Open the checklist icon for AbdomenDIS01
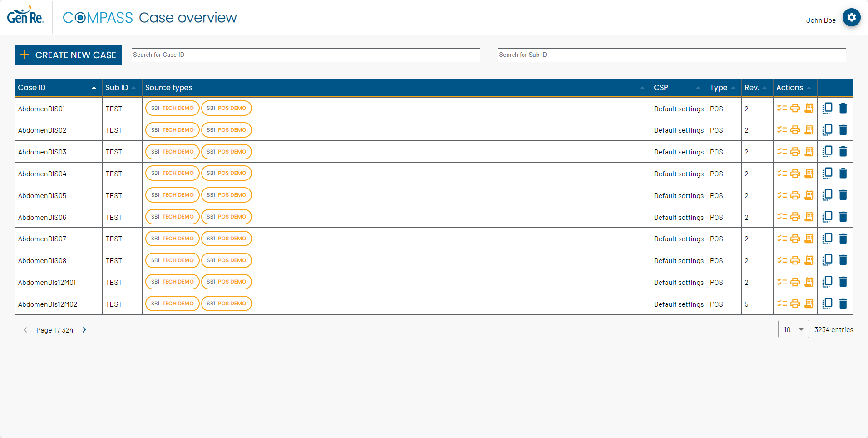This screenshot has width=868, height=438. pos(782,108)
